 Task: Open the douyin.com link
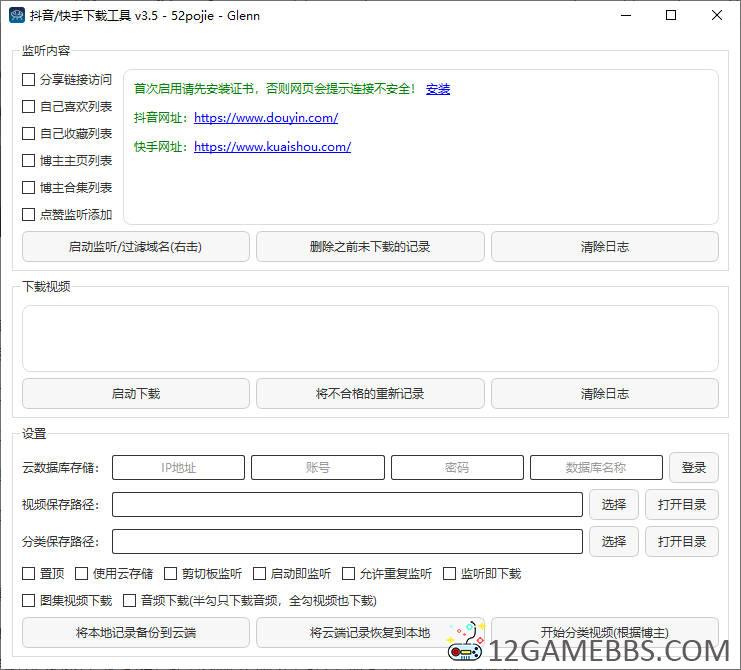266,118
